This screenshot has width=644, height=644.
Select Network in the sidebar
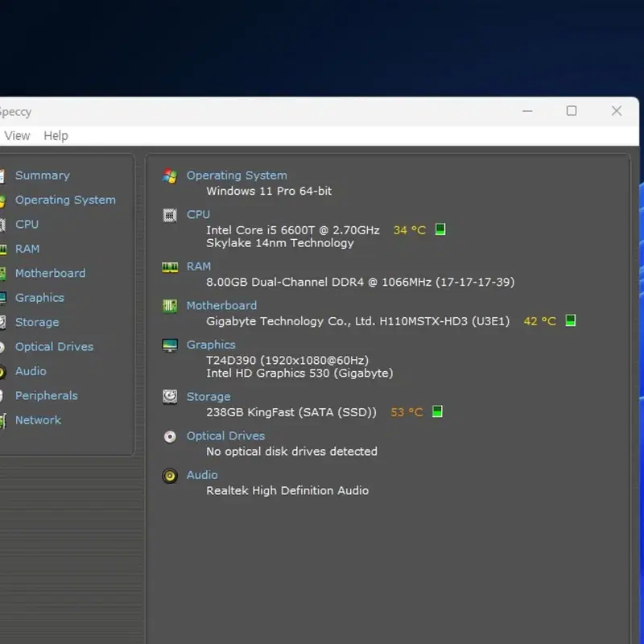coord(38,420)
